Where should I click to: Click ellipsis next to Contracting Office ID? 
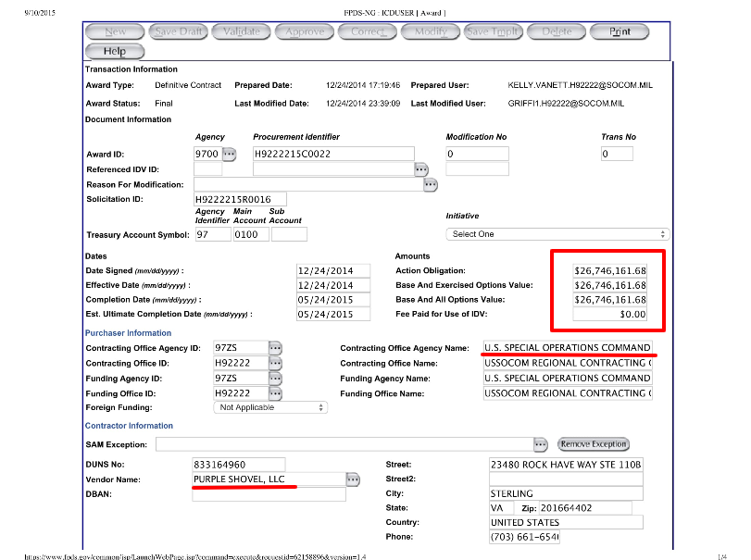(276, 364)
